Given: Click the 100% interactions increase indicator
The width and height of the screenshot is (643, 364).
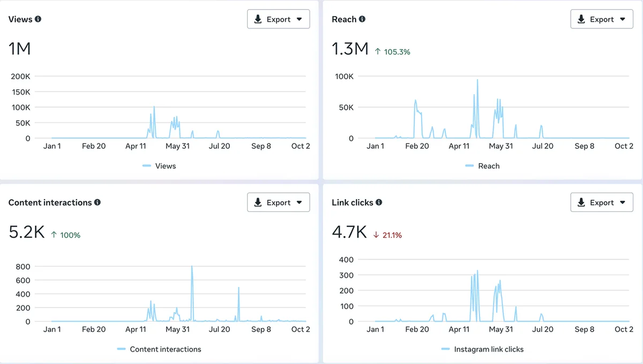Looking at the screenshot, I should pos(65,235).
